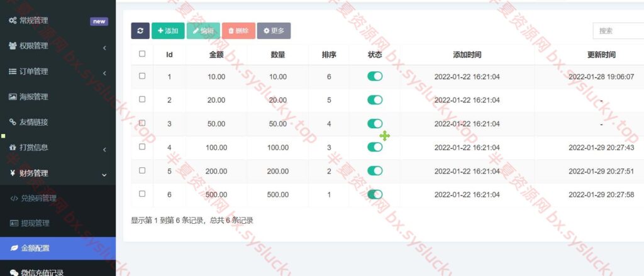644x276 pixels.
Task: Open 友情链接 in the sidebar
Action: pyautogui.click(x=57, y=123)
